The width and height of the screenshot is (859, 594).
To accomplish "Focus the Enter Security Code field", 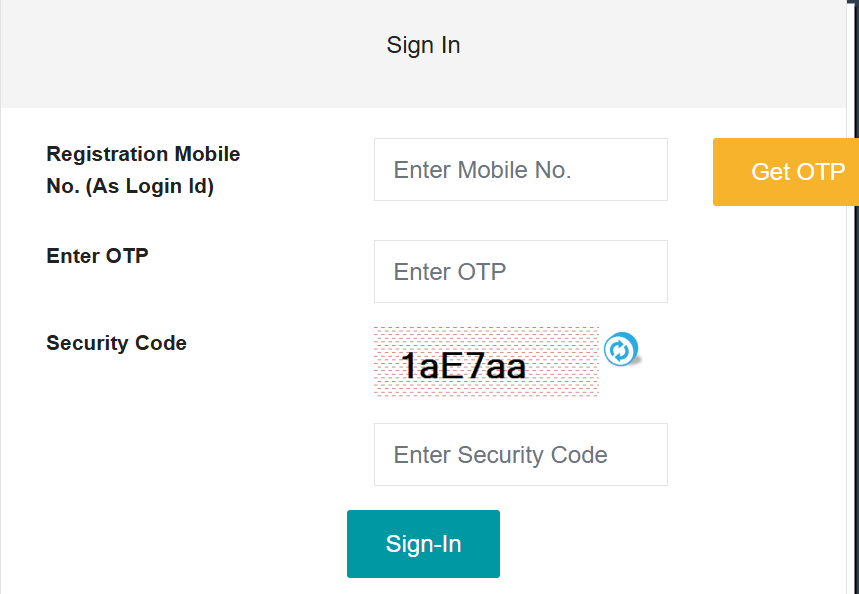I will [520, 454].
